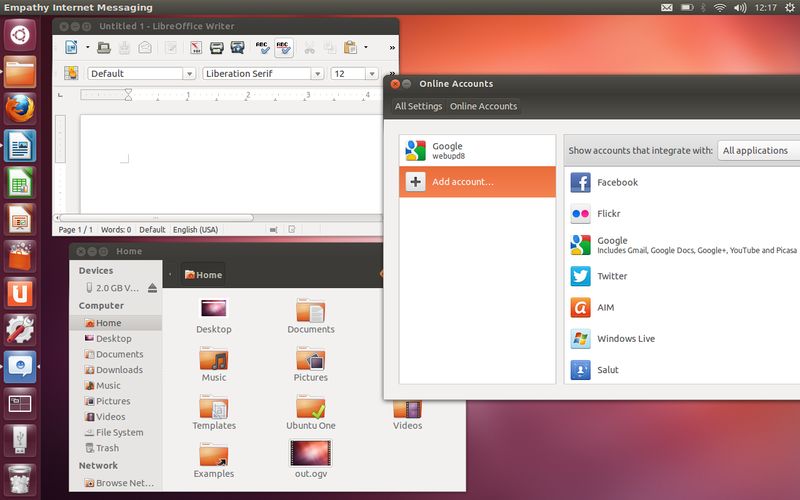Open Ubuntu Software Center from launcher

click(x=20, y=257)
